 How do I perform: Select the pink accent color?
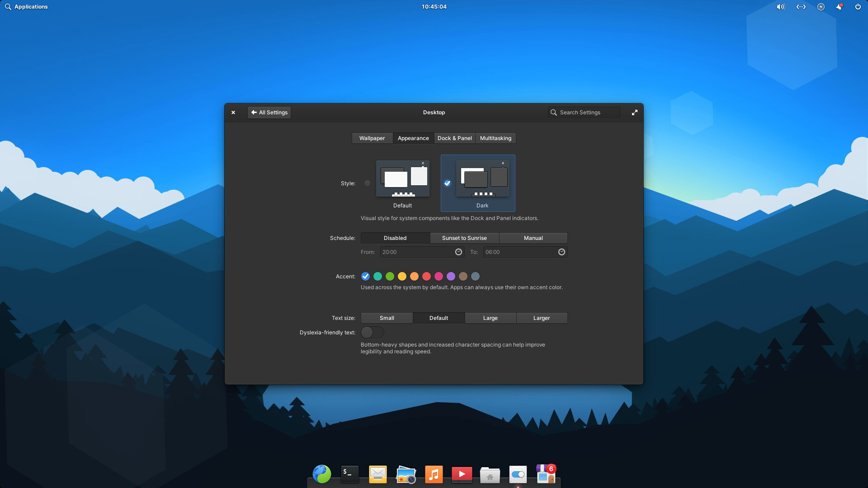click(x=439, y=277)
